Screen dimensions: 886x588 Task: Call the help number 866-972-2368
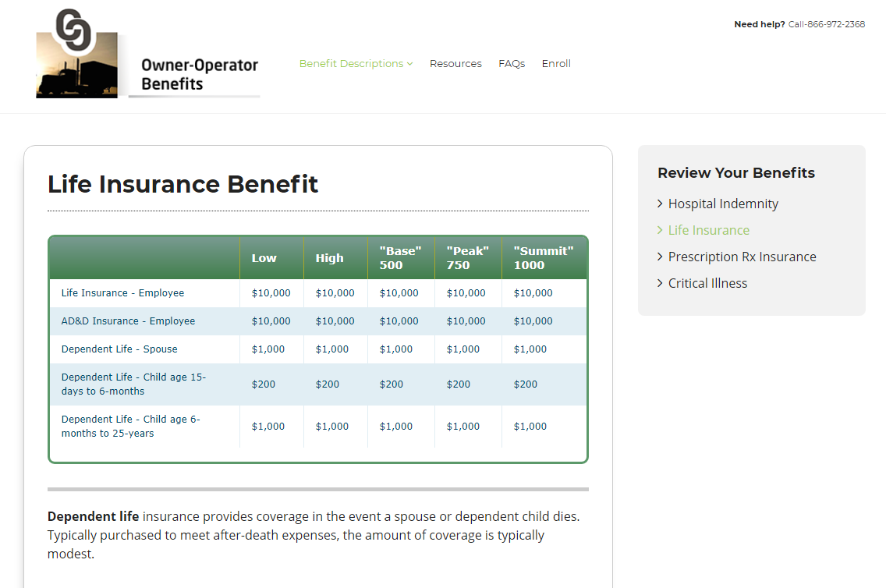click(826, 24)
